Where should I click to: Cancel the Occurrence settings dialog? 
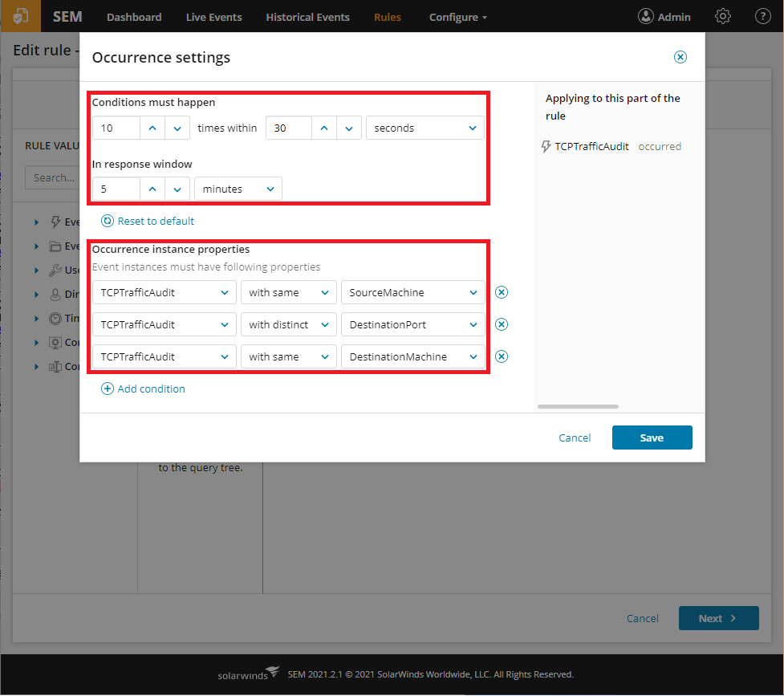575,438
